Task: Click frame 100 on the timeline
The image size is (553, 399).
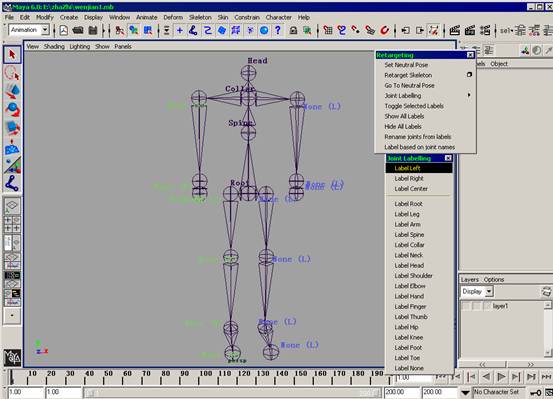Action: tap(206, 376)
